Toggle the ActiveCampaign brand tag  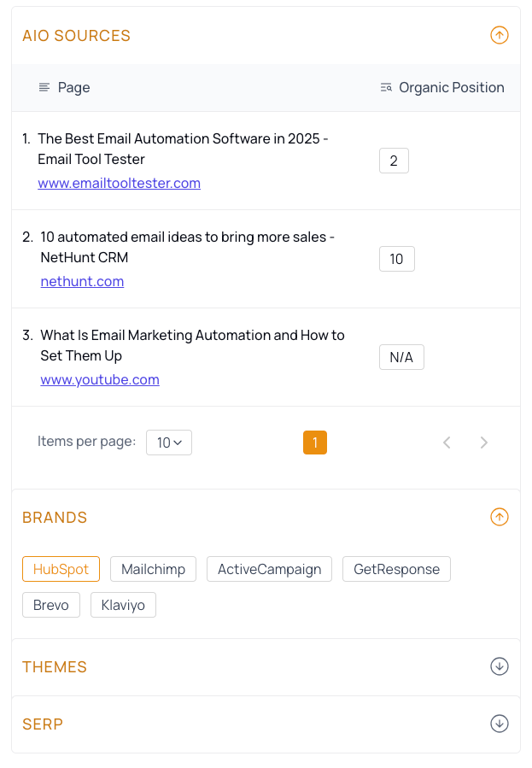click(x=269, y=569)
